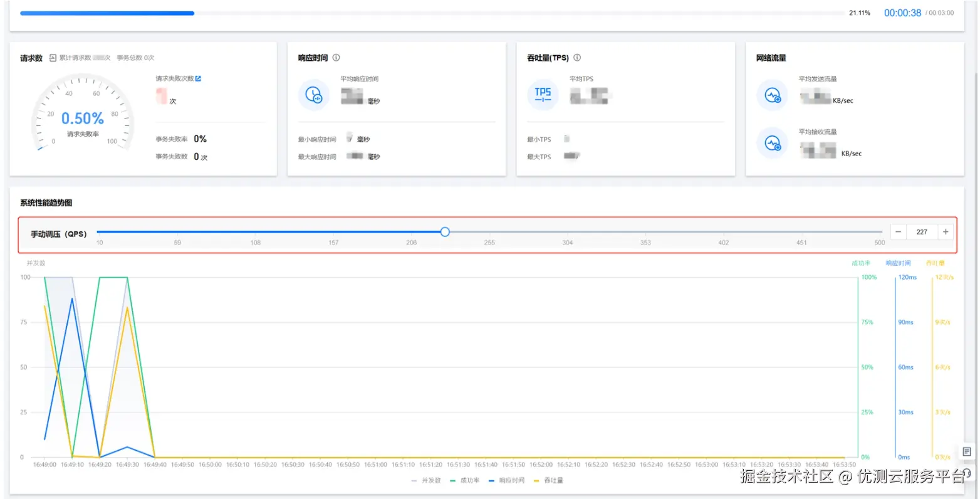Screen dimensions: 980x499
Task: Click the 平均发送流量 network icon
Action: click(x=772, y=95)
